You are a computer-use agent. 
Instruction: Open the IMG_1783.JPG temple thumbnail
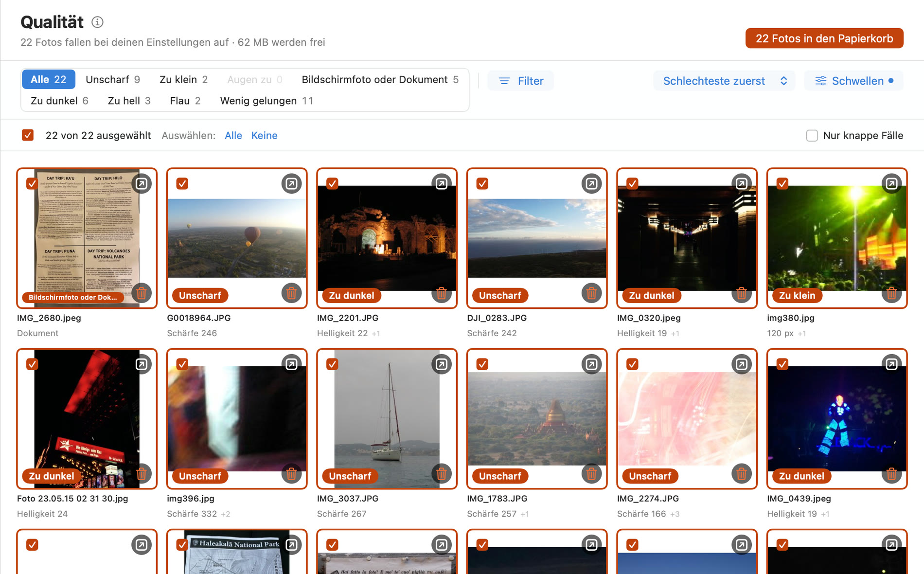point(536,418)
